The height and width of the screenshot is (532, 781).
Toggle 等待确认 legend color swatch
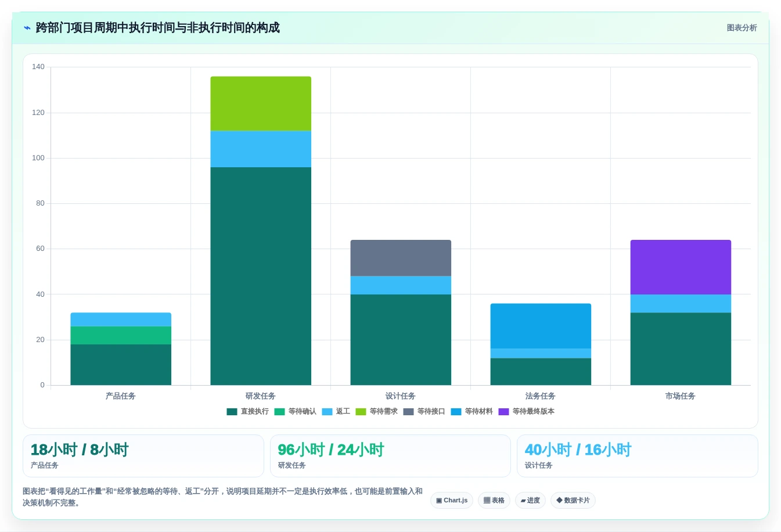(279, 412)
